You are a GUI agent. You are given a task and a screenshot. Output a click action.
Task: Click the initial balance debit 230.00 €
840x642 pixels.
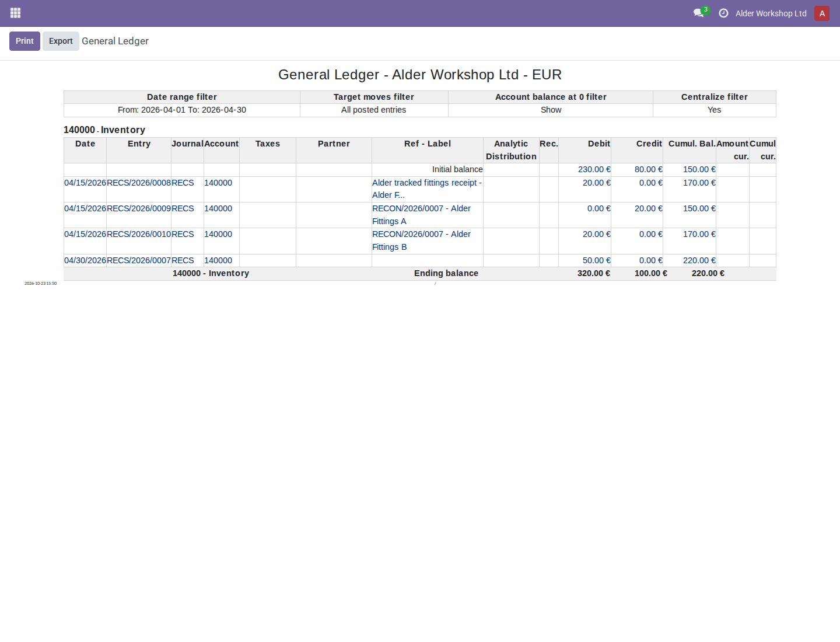click(594, 169)
